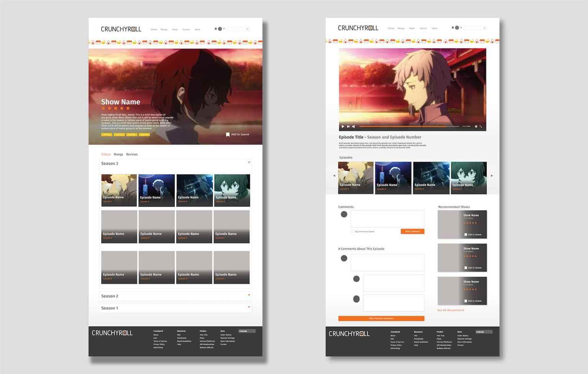Select green-haired episode in episodes carousel

pos(469,178)
